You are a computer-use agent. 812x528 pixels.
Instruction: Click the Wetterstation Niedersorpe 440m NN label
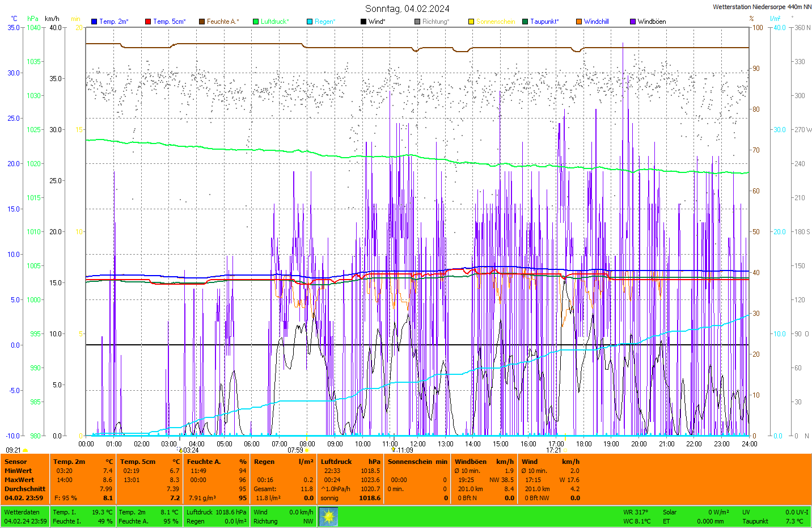click(x=762, y=7)
